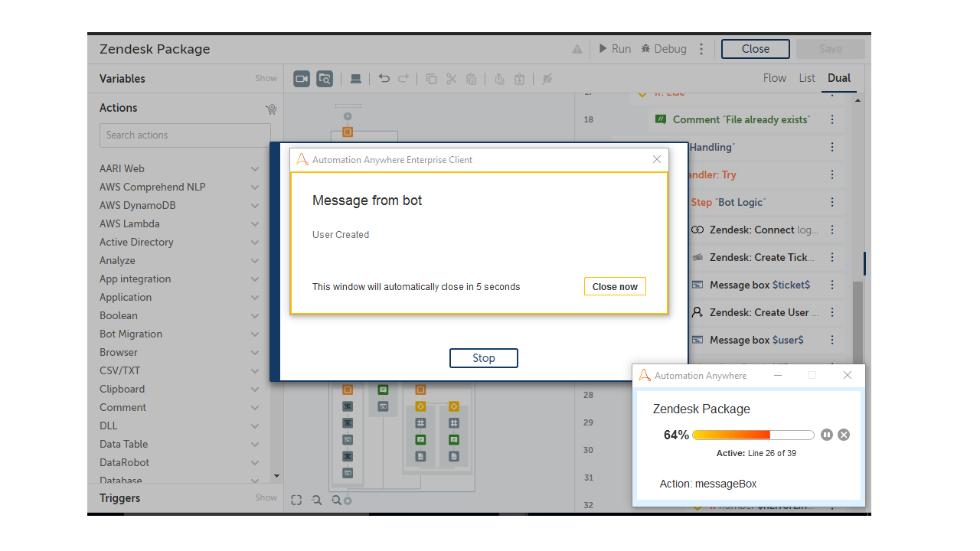Open options for Zendesk: Create Ticket action

pyautogui.click(x=832, y=257)
